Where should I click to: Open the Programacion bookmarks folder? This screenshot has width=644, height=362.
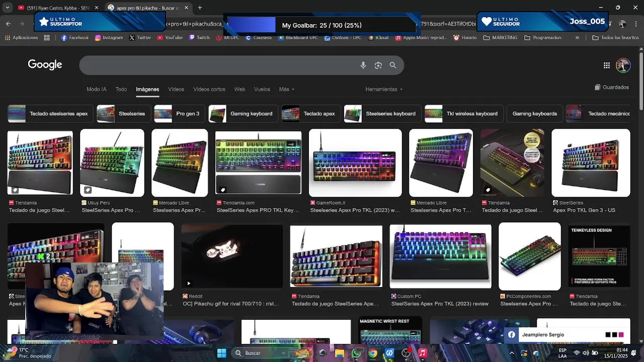(542, 38)
